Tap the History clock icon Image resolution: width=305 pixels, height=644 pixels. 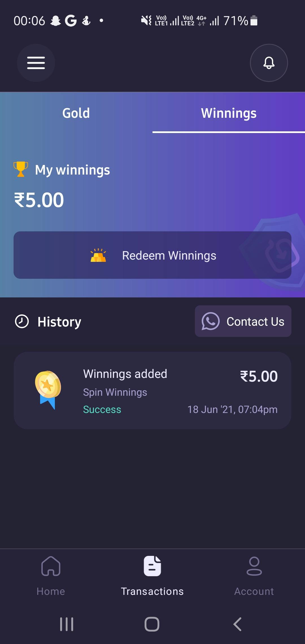point(22,321)
